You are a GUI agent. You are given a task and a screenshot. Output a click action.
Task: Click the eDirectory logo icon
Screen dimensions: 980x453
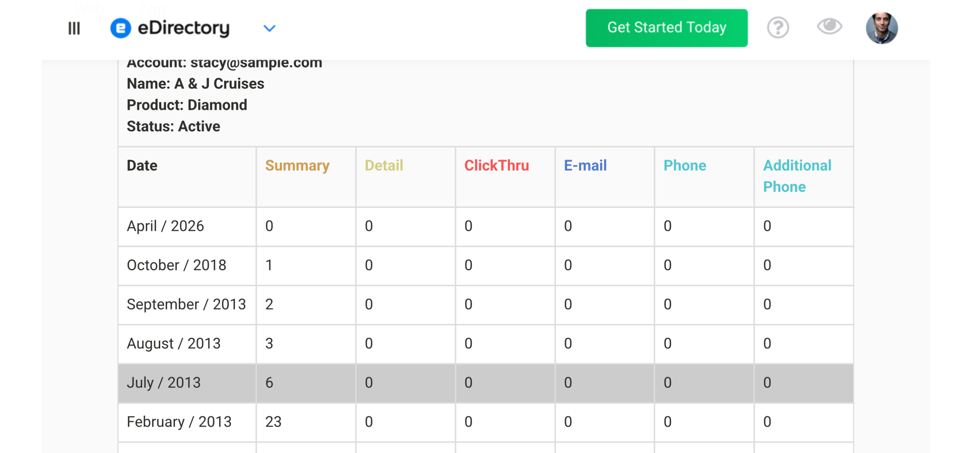pos(121,28)
